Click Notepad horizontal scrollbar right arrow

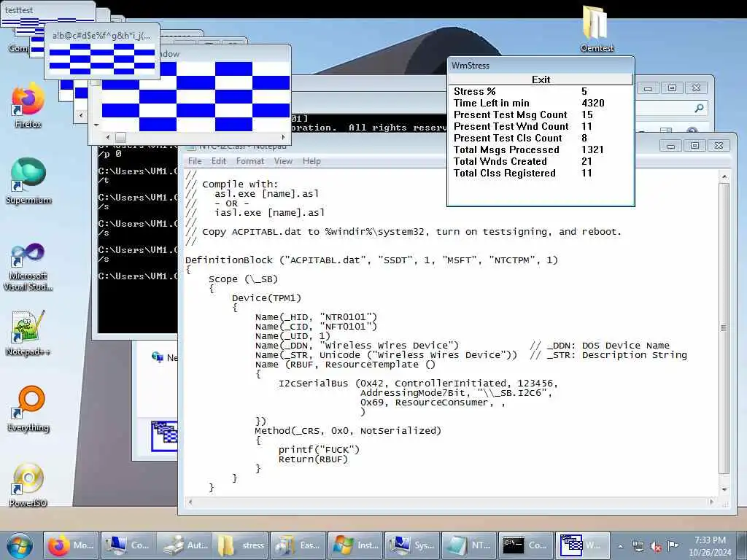[712, 502]
